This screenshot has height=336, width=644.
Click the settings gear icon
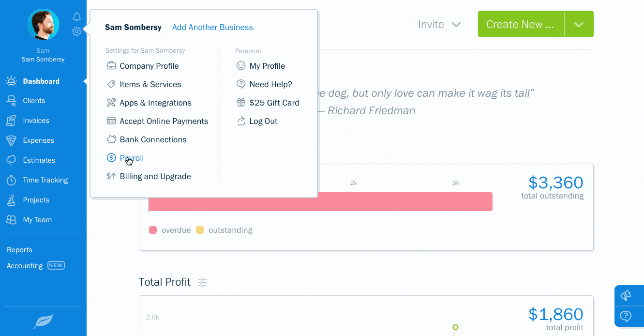point(76,31)
